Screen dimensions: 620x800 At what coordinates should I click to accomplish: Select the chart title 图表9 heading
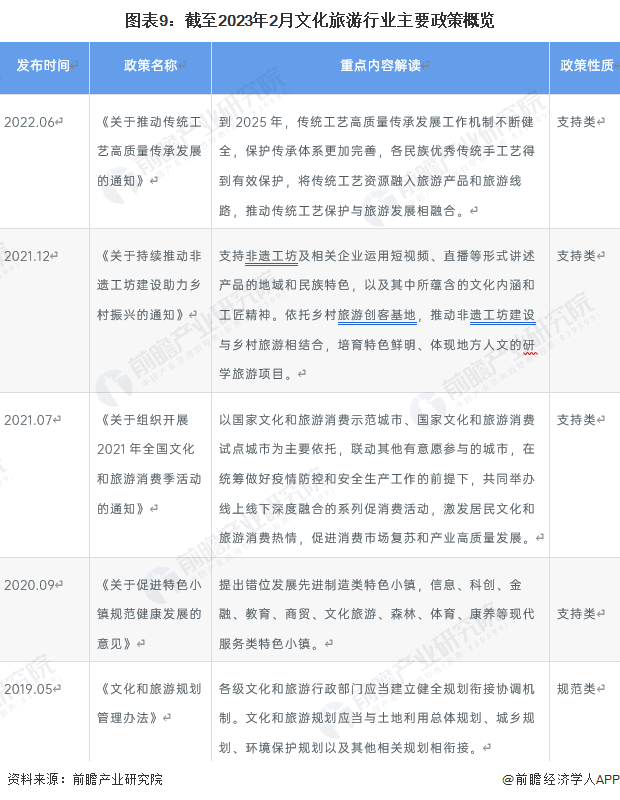tap(309, 20)
